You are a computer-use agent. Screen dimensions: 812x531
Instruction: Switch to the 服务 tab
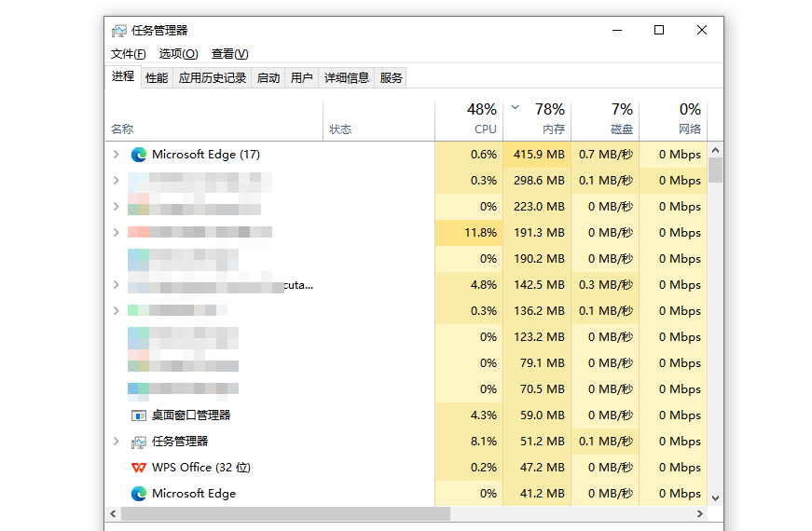coord(391,78)
